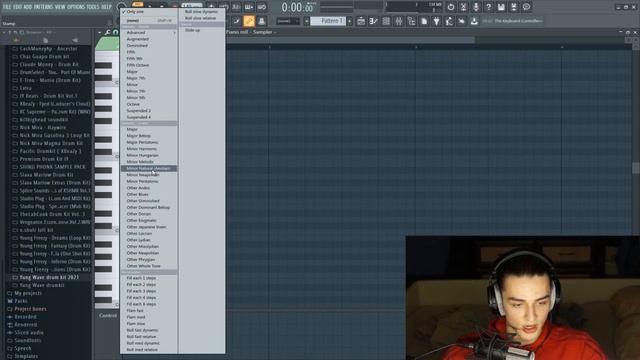Click the undo history circular arrow icon

point(451,7)
